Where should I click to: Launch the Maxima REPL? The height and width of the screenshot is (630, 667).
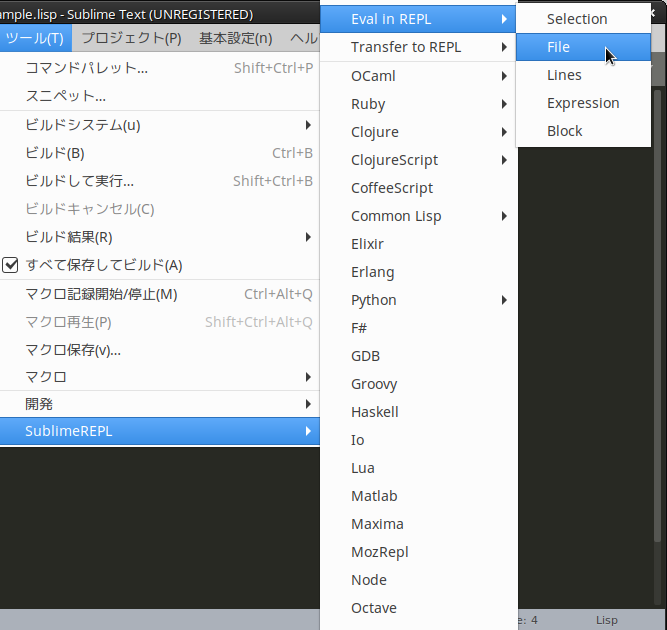tap(419, 524)
